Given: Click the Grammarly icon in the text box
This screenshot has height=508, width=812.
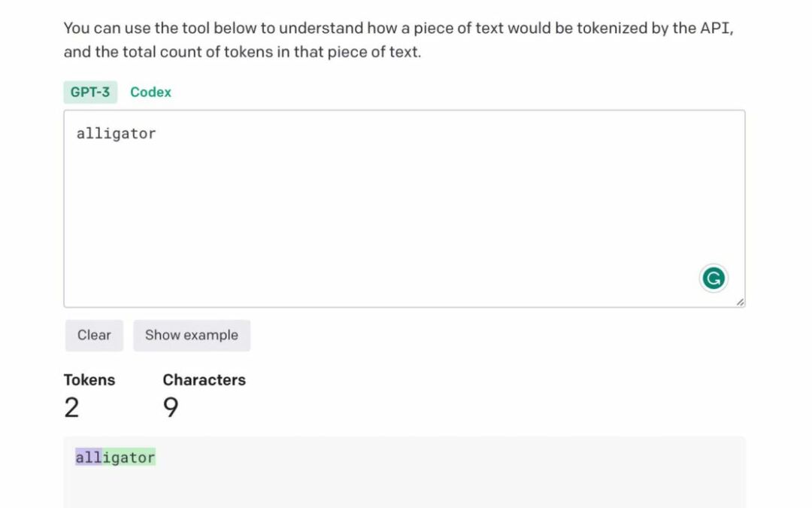Looking at the screenshot, I should pos(713,278).
